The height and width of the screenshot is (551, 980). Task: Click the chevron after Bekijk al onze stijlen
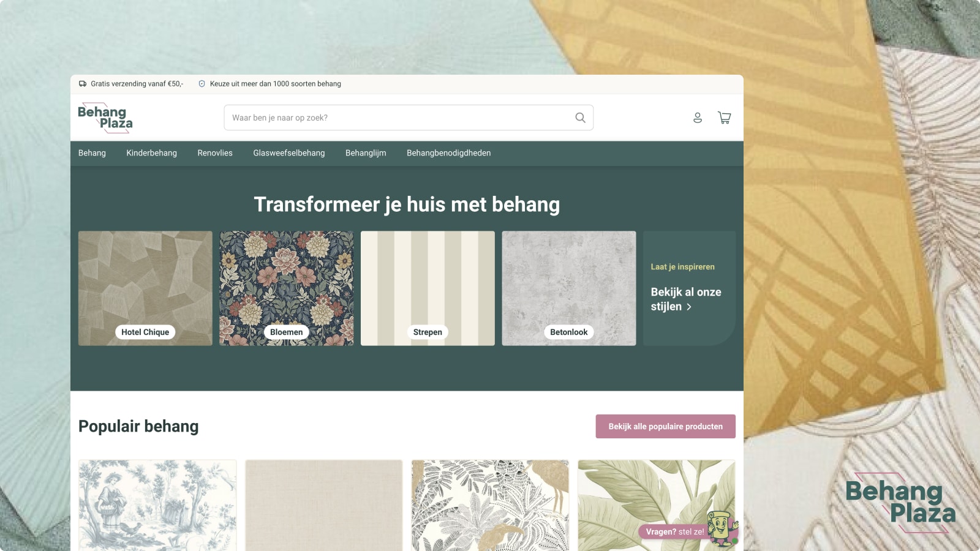coord(689,307)
